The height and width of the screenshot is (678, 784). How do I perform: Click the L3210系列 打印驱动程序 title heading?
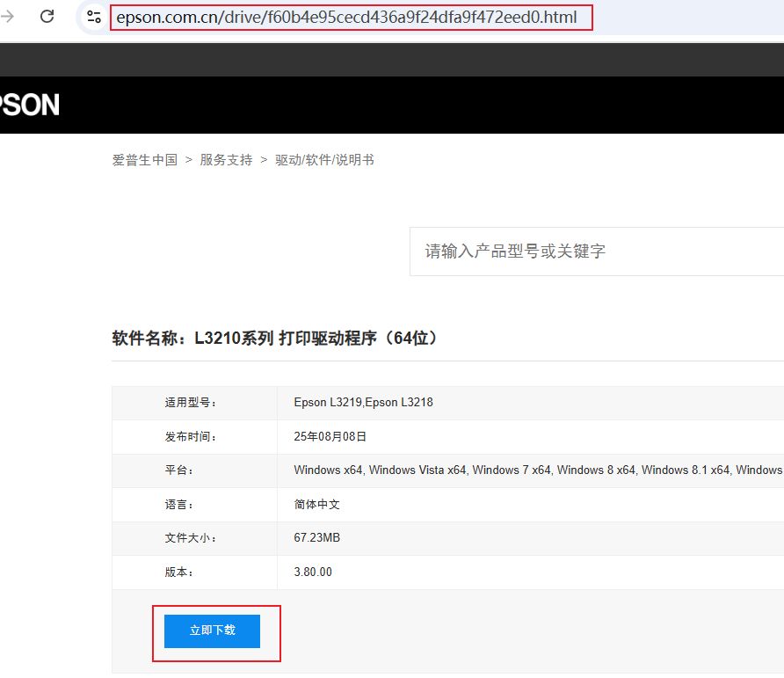click(x=275, y=338)
